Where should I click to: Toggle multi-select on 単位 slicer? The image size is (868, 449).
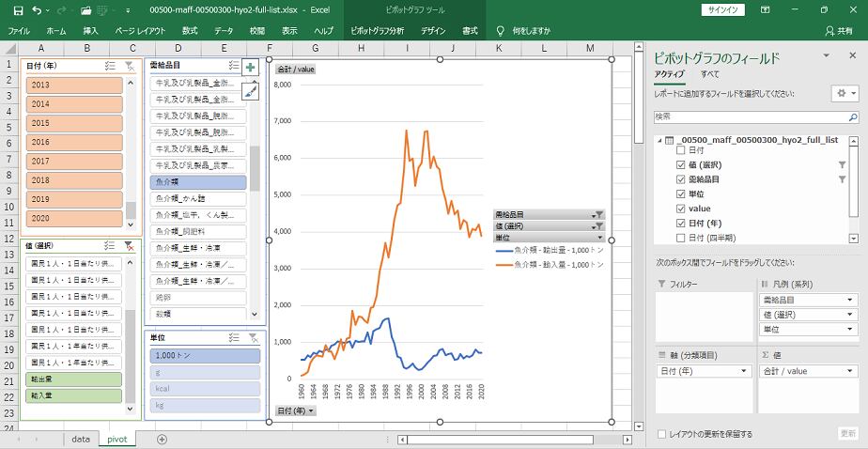(x=235, y=337)
